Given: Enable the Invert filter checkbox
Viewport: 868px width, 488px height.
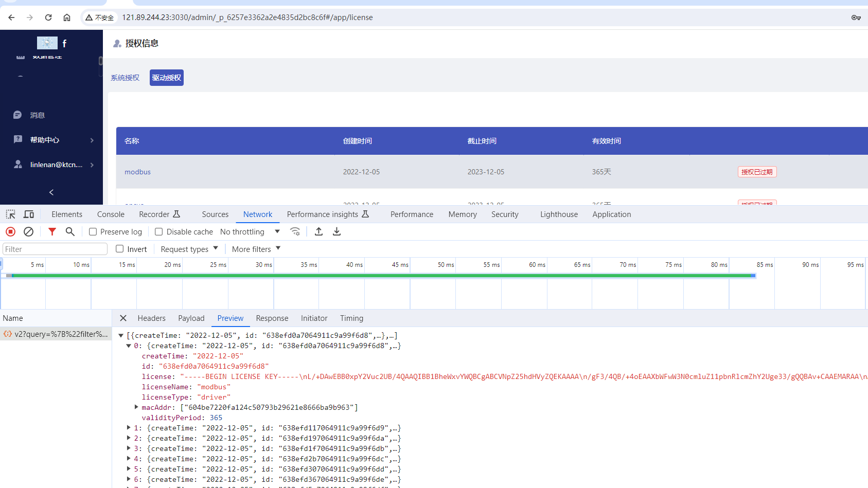Looking at the screenshot, I should click(120, 249).
